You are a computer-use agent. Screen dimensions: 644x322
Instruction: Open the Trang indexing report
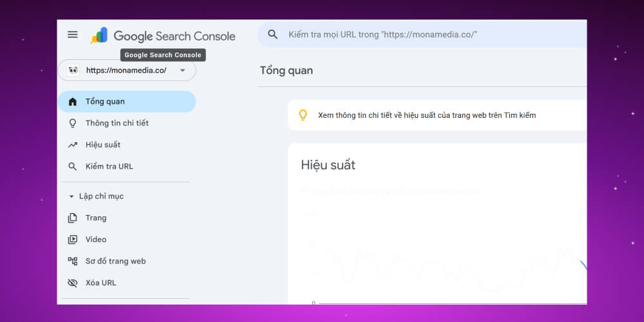pos(127,218)
